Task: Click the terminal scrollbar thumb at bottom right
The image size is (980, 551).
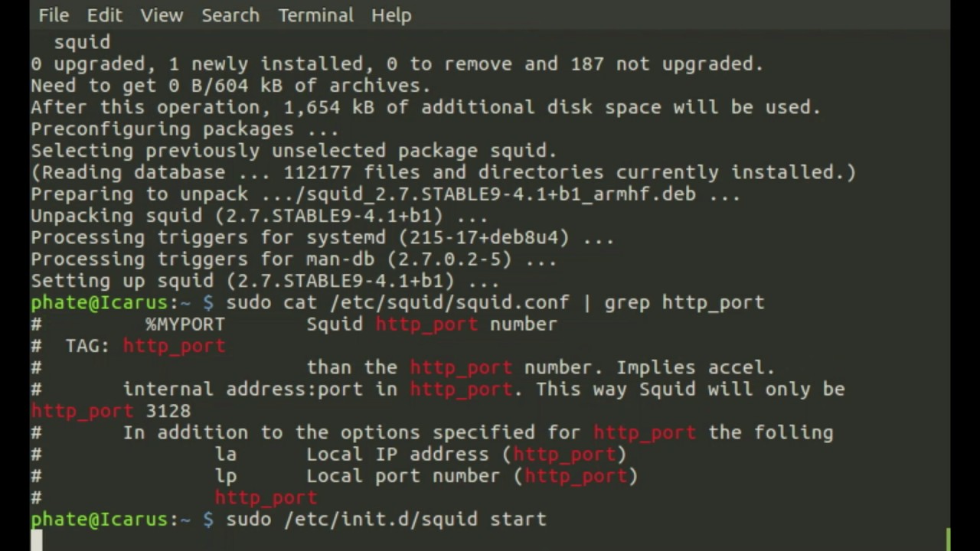Action: pyautogui.click(x=948, y=539)
